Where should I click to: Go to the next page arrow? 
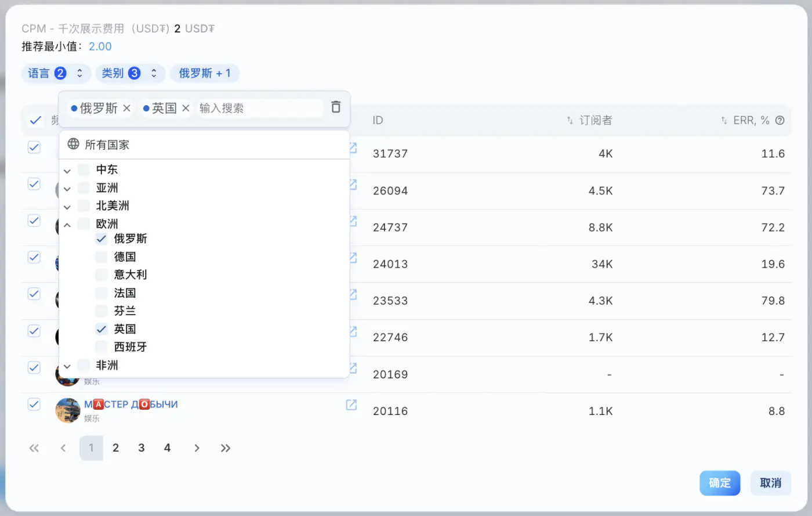tap(197, 448)
